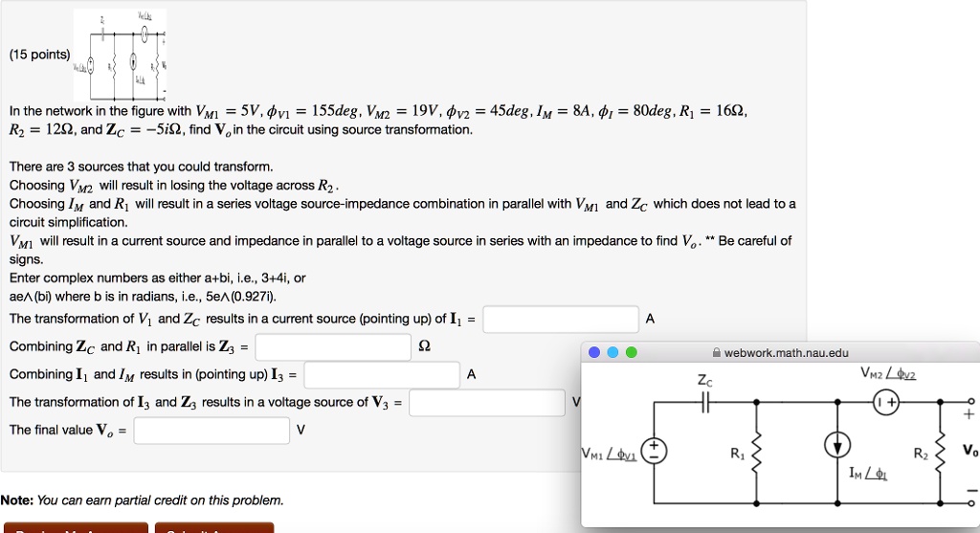Open the small circuit figure thumbnail
Image resolution: width=980 pixels, height=533 pixels.
120,55
